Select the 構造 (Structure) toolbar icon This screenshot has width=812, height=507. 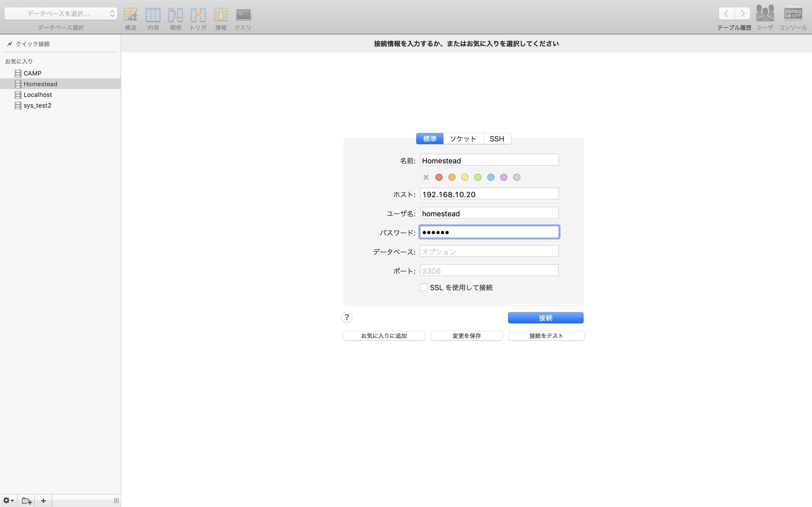[131, 15]
